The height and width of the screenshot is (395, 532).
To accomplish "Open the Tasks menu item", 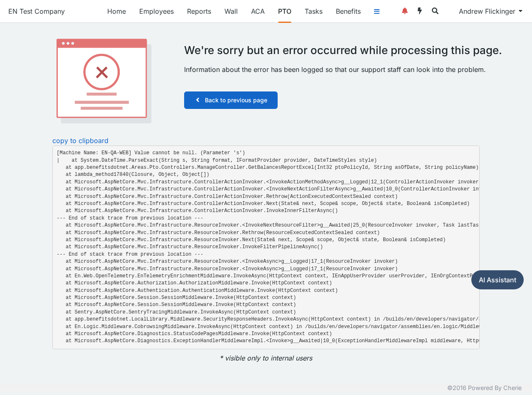I will [313, 11].
